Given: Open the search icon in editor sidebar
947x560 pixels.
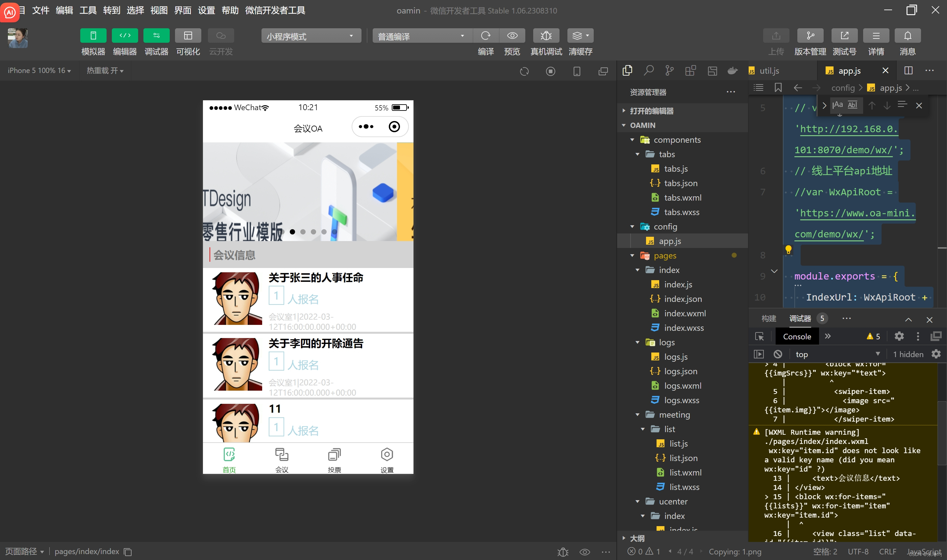Looking at the screenshot, I should pyautogui.click(x=648, y=71).
